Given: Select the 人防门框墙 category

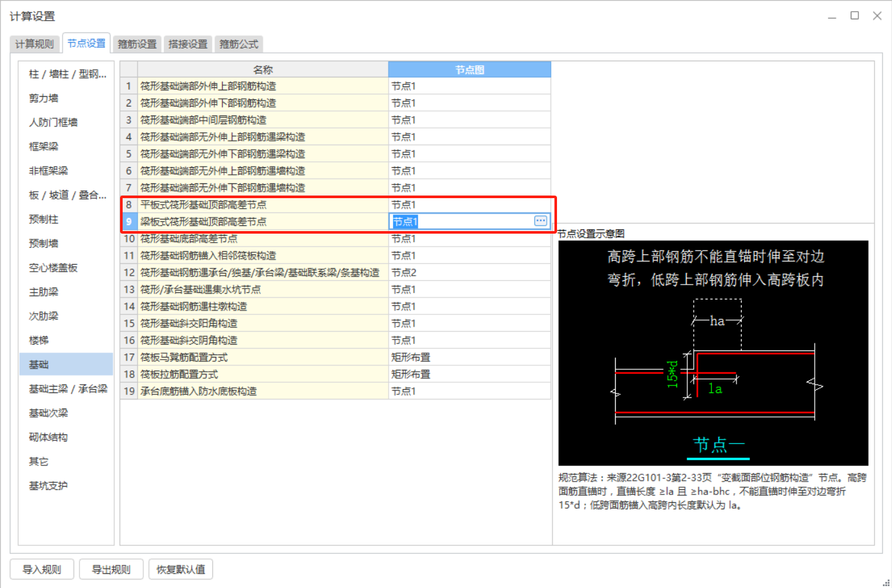Looking at the screenshot, I should click(x=66, y=122).
